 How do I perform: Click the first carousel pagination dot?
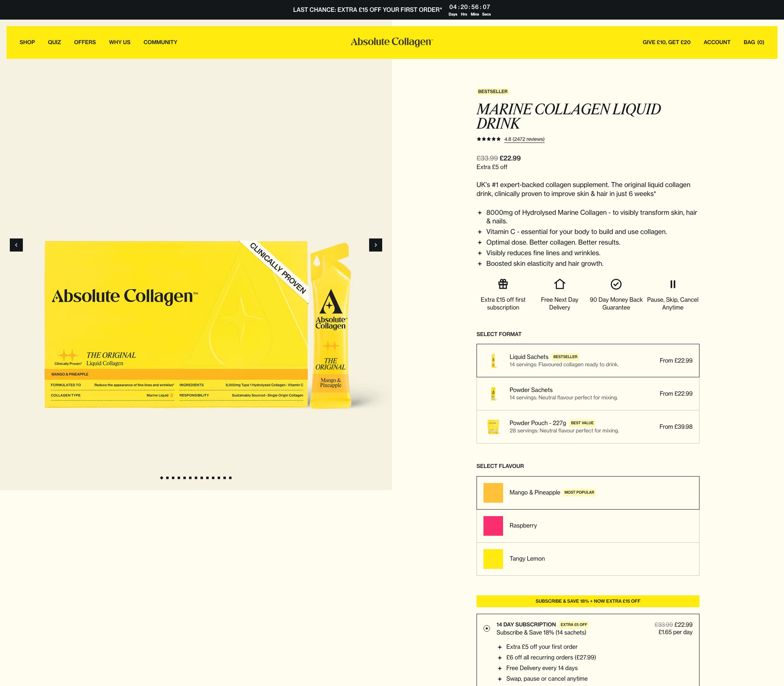click(162, 478)
